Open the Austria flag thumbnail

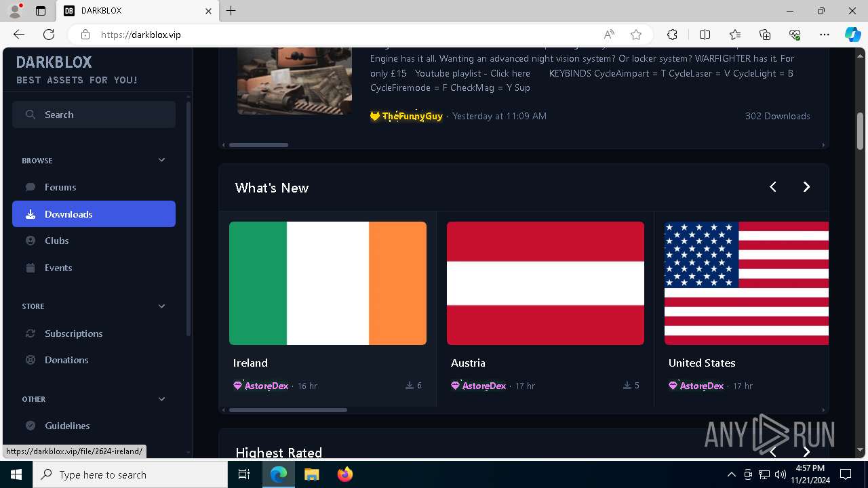tap(545, 283)
